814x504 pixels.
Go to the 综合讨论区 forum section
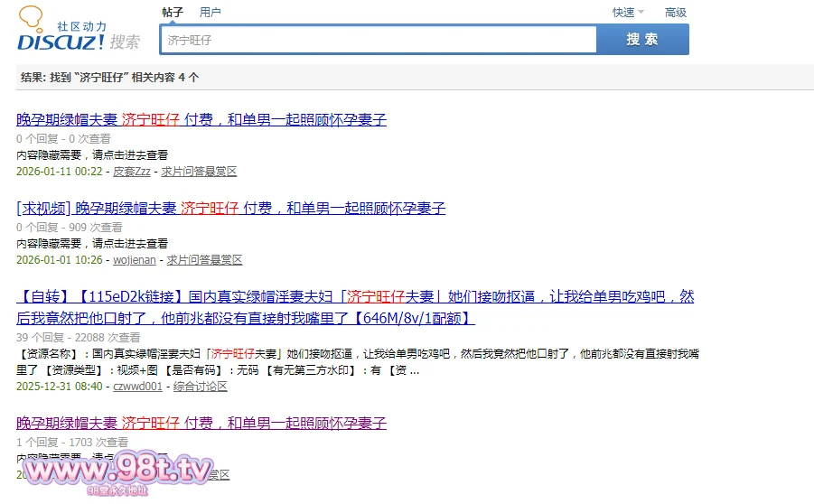click(x=201, y=387)
